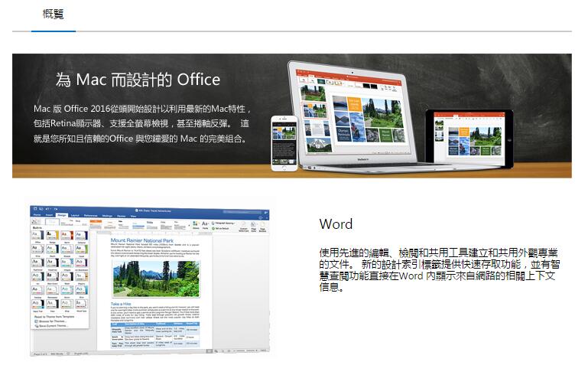Select the 概覽 tab
This screenshot has width=588, height=375.
pos(54,15)
